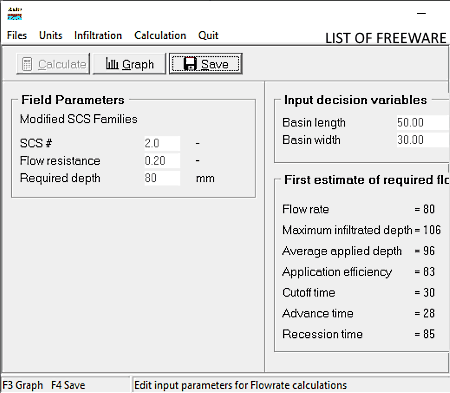Image resolution: width=450 pixels, height=393 pixels.
Task: Click the calculator icon on the Calculate button
Action: 27,64
